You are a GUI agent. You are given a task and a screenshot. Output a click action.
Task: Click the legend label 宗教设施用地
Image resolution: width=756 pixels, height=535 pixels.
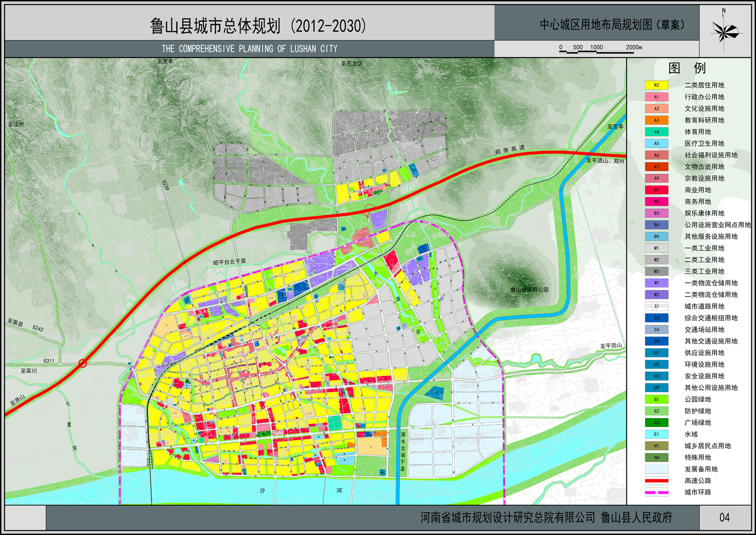pyautogui.click(x=704, y=178)
